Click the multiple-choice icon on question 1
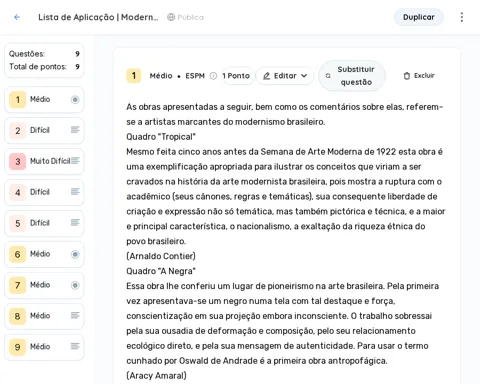The width and height of the screenshot is (480, 384). (x=75, y=100)
